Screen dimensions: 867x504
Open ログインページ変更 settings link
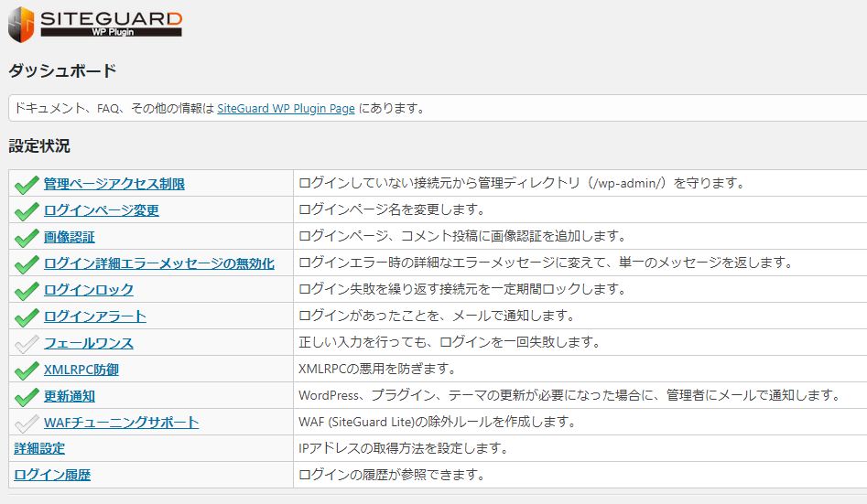[x=102, y=210]
